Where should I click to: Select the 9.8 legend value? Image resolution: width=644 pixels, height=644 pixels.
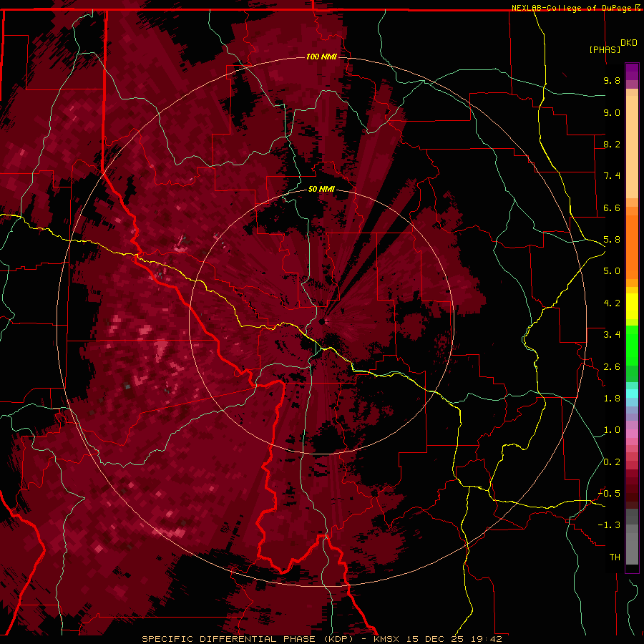612,80
